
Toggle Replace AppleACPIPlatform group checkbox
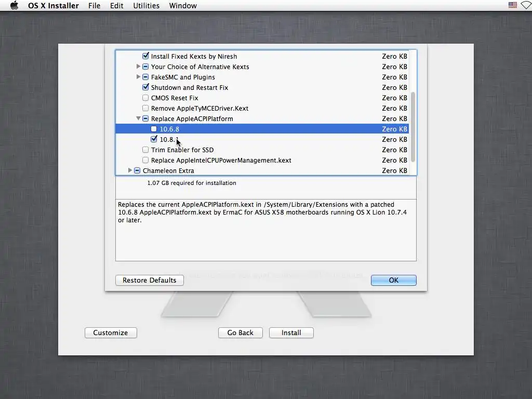click(145, 118)
